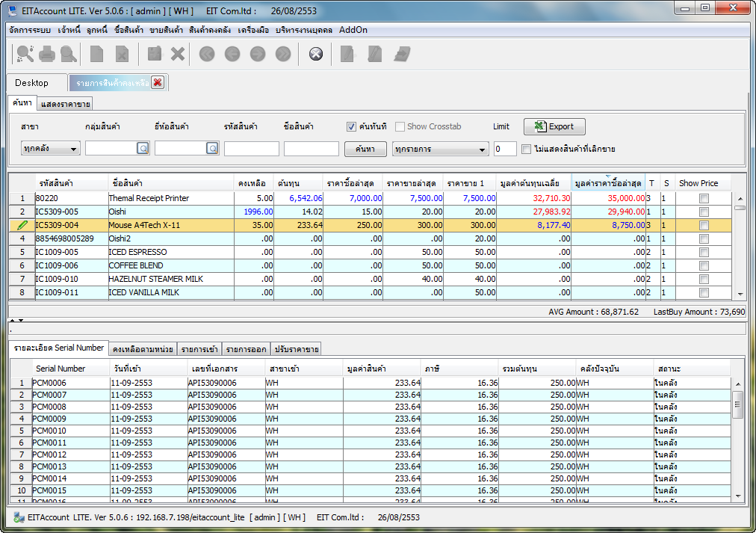Check Show Price for Themal Receipt Printer row

(703, 199)
